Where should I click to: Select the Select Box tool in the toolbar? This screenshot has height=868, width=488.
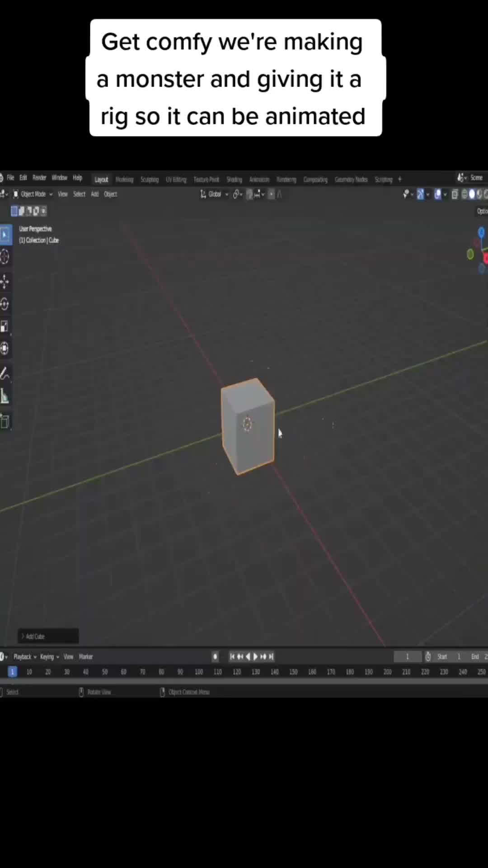[x=5, y=235]
